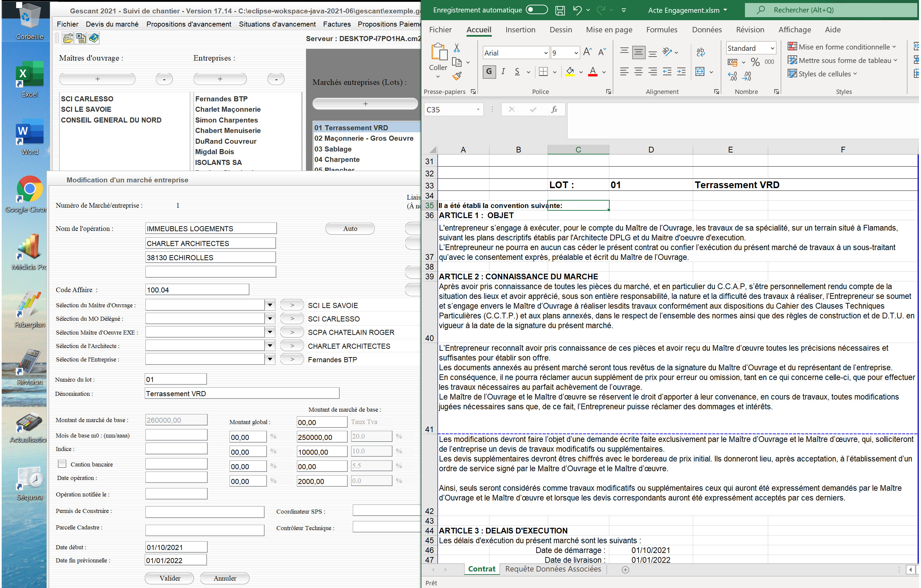Image resolution: width=921 pixels, height=588 pixels.
Task: Click the Rechercher search box in Excel
Action: 831,10
